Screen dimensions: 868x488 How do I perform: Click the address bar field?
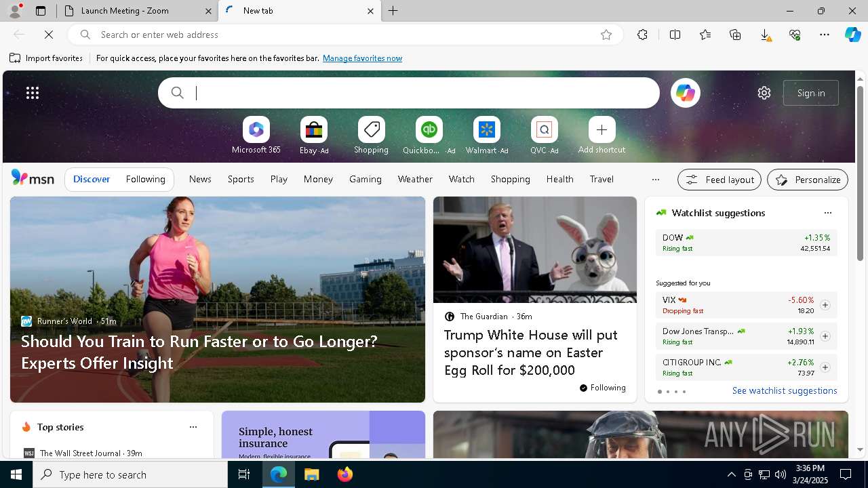[346, 35]
